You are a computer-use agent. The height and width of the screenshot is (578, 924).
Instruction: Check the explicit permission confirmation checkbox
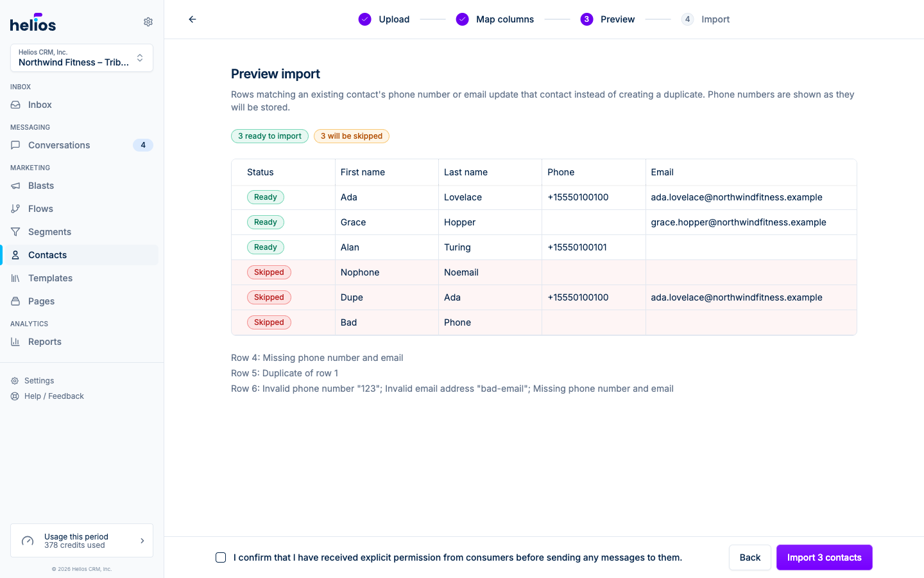point(221,557)
